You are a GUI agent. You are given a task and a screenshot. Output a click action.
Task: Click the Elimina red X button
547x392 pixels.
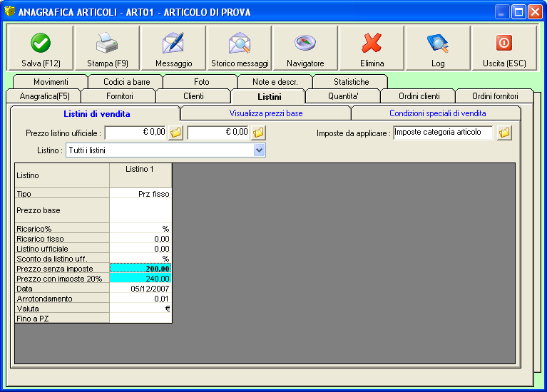point(372,48)
